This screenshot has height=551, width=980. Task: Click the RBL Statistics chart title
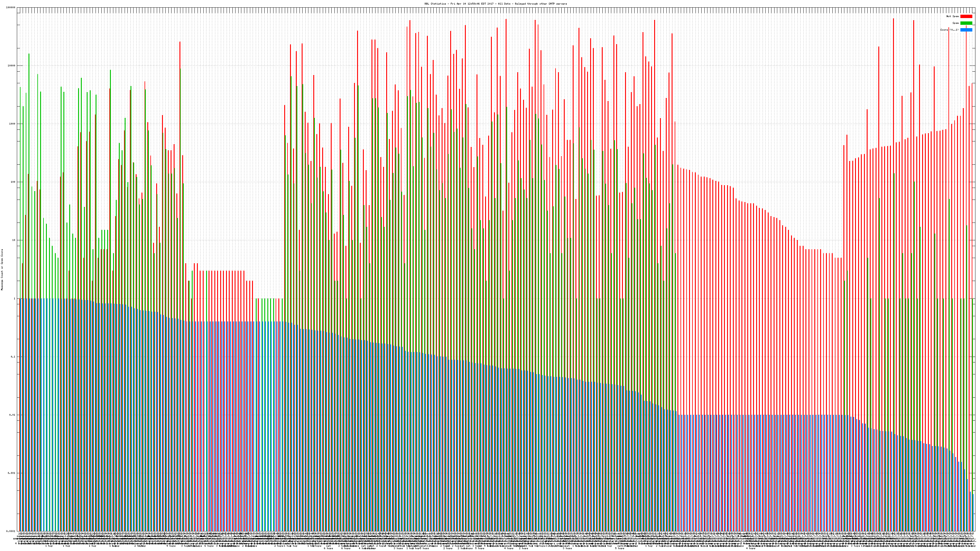[x=495, y=4]
